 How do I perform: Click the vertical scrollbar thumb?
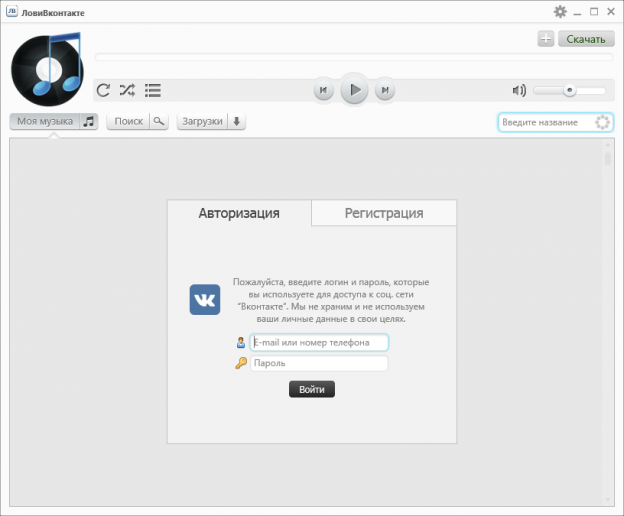pyautogui.click(x=608, y=158)
